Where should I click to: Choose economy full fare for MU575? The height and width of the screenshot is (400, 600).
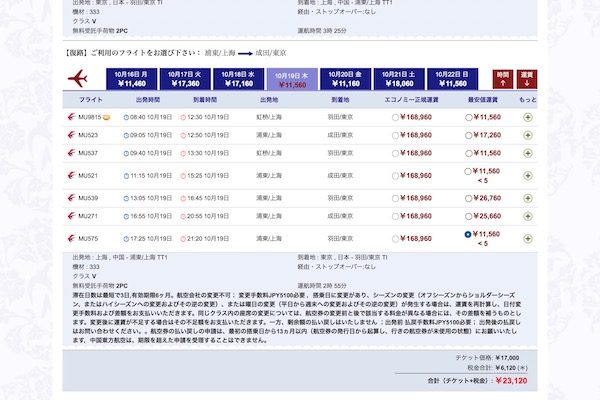pyautogui.click(x=395, y=239)
